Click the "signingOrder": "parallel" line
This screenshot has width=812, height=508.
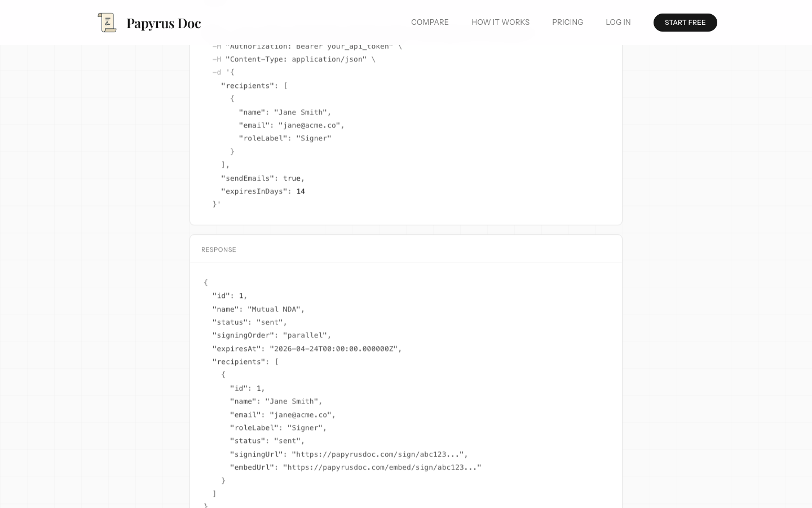click(272, 335)
